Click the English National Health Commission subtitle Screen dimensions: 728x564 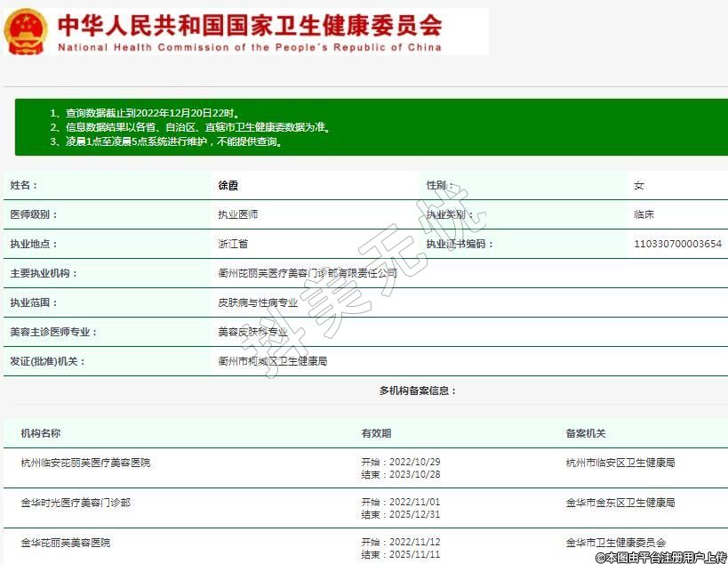[x=249, y=47]
